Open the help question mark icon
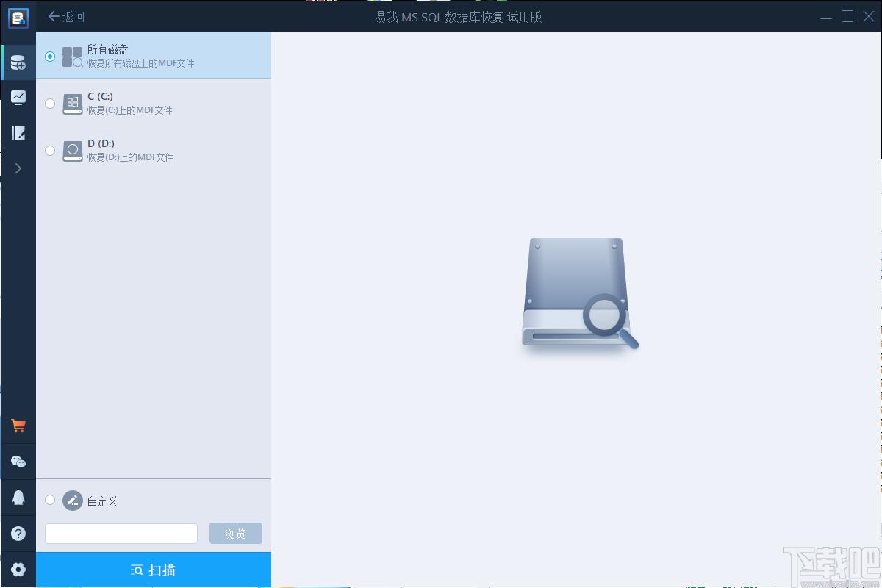The image size is (882, 588). [18, 534]
